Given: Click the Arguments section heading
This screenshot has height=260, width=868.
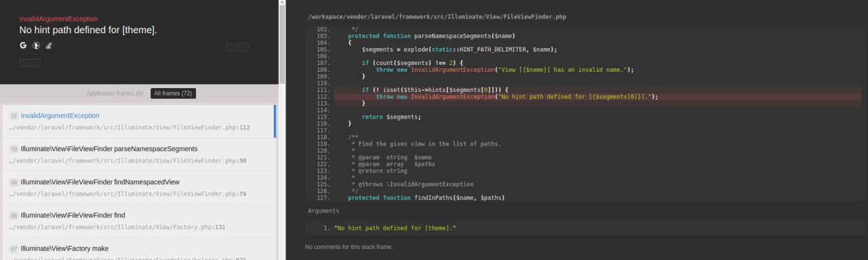Looking at the screenshot, I should point(323,211).
